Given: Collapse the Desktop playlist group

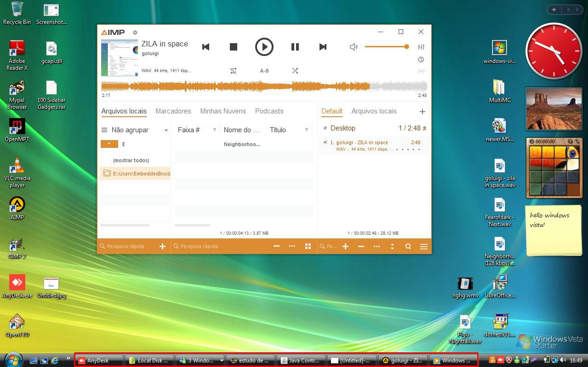Looking at the screenshot, I should (x=424, y=129).
